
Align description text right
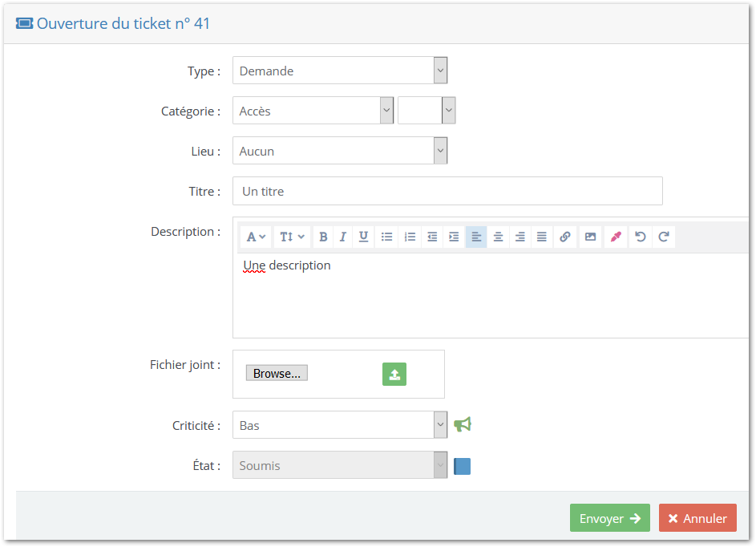click(x=519, y=237)
